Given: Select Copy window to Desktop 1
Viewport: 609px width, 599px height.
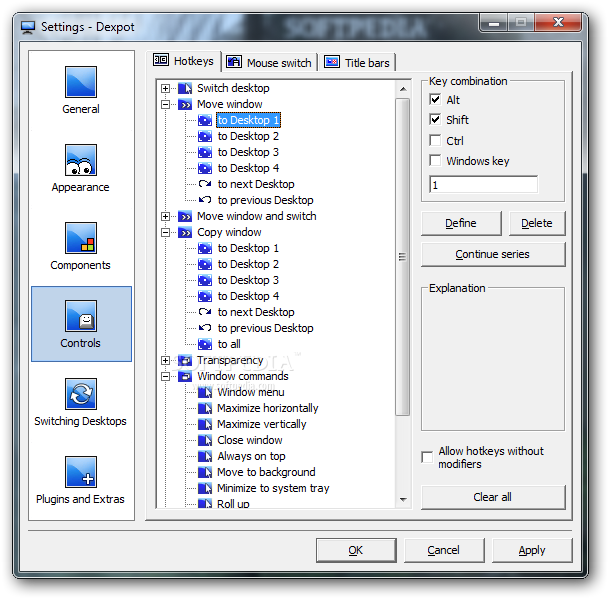Looking at the screenshot, I should 248,248.
